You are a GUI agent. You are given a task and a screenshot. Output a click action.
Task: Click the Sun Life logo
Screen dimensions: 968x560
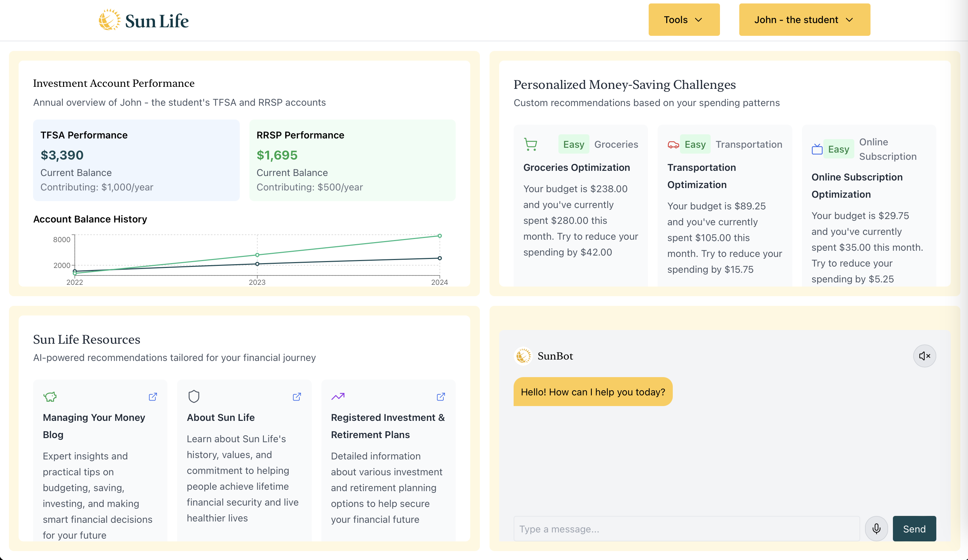tap(144, 20)
